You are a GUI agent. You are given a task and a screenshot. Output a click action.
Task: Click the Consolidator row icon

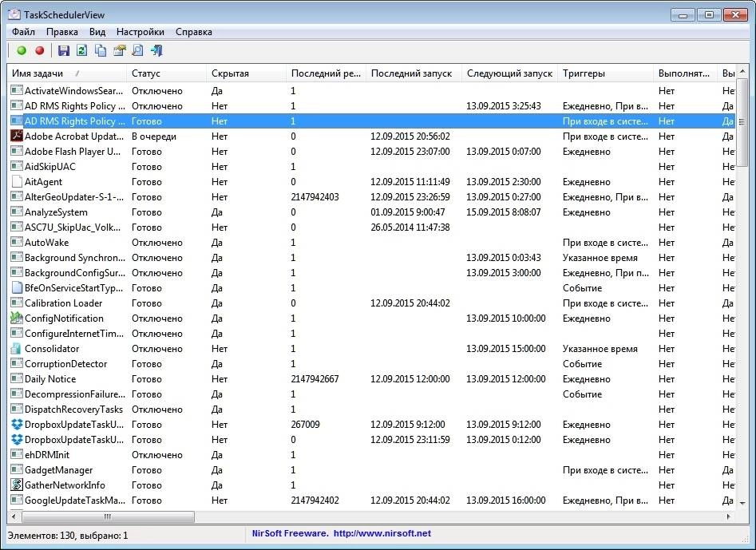coord(17,349)
